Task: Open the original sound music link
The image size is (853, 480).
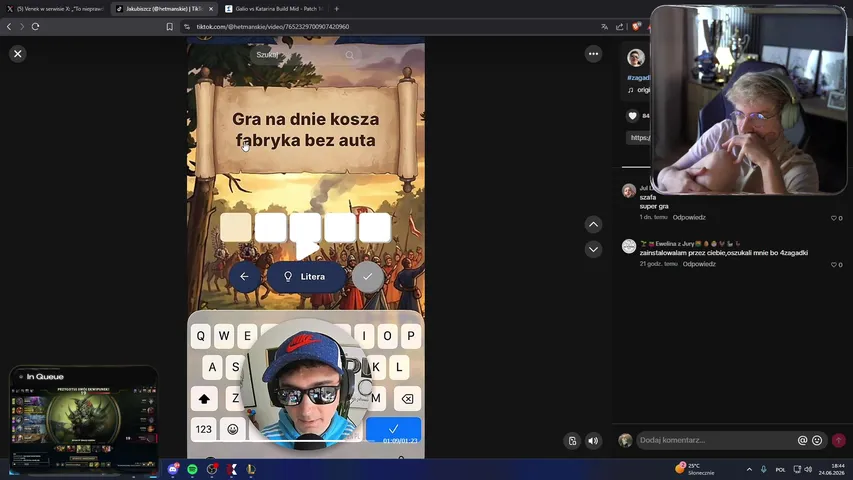Action: click(639, 90)
